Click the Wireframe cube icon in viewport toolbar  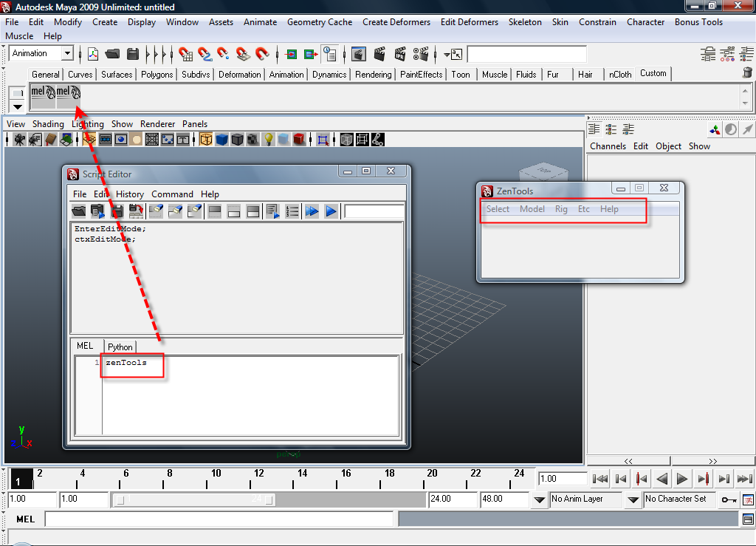pos(206,140)
